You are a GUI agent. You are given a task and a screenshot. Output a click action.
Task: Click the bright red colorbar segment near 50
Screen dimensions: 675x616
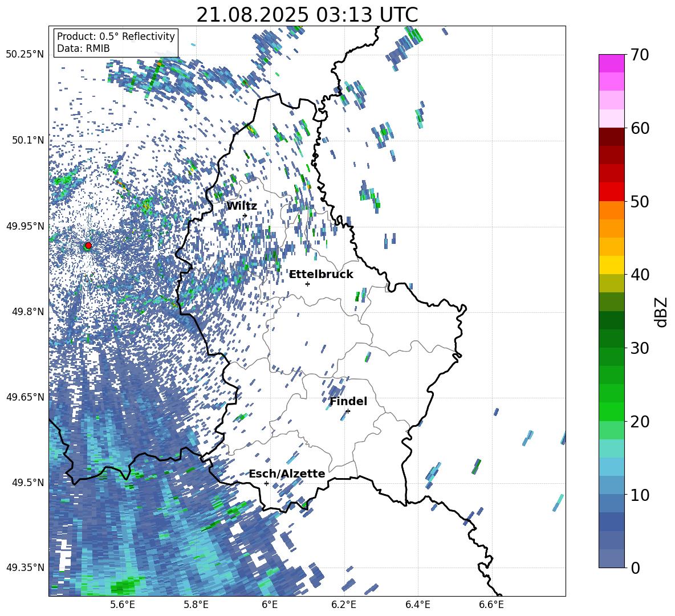click(x=611, y=192)
